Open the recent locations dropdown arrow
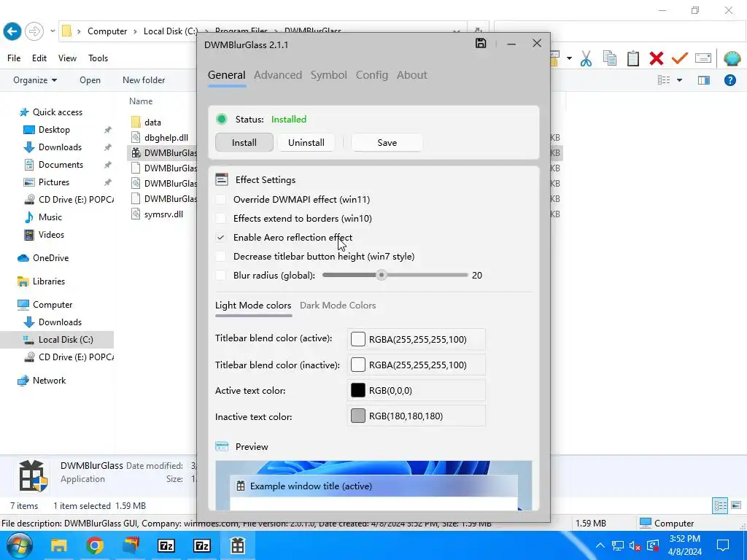747x560 pixels. pyautogui.click(x=53, y=31)
